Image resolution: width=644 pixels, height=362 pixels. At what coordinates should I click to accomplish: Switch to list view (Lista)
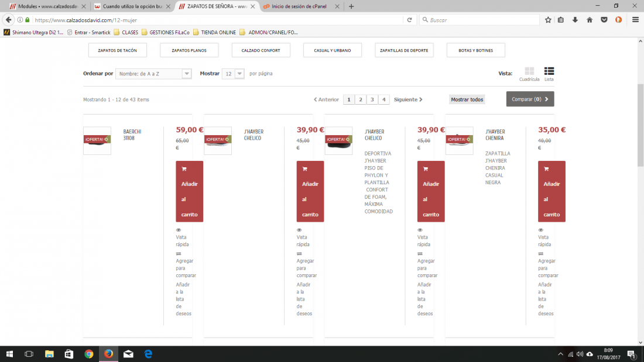(549, 74)
